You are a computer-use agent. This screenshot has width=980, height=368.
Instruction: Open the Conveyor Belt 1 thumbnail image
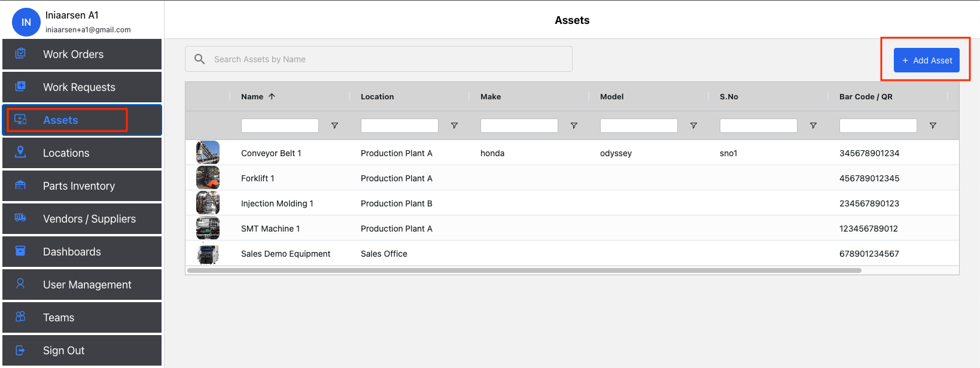coord(208,153)
